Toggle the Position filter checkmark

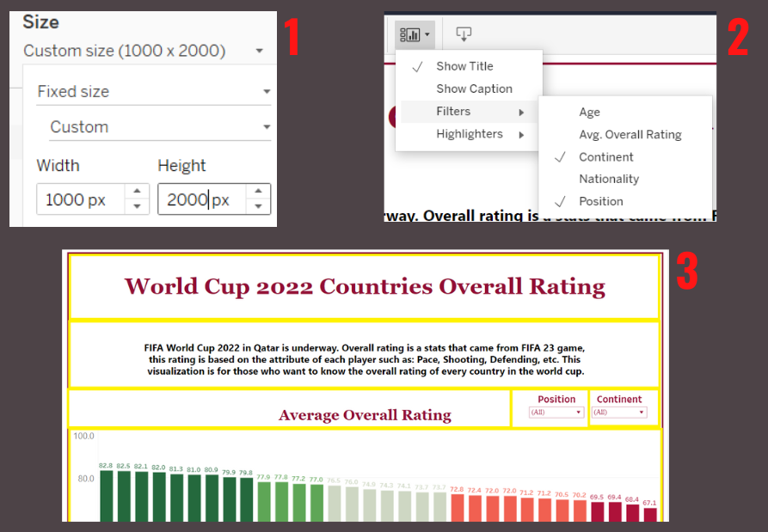click(x=600, y=201)
